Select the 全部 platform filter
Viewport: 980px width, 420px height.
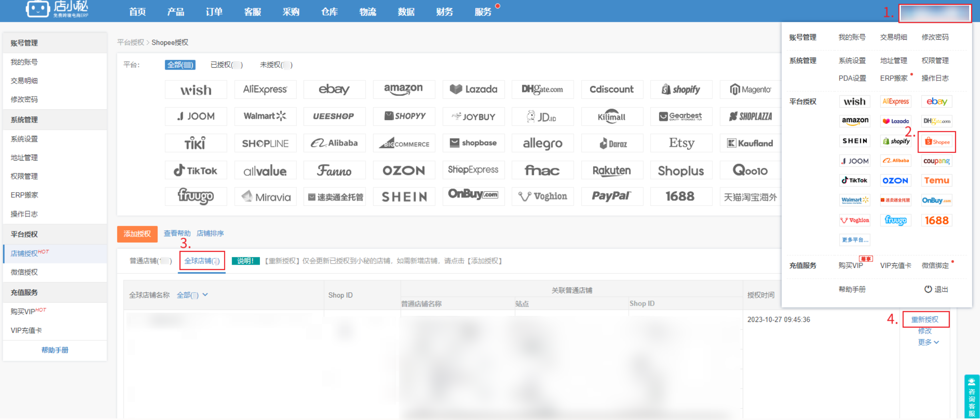(180, 65)
